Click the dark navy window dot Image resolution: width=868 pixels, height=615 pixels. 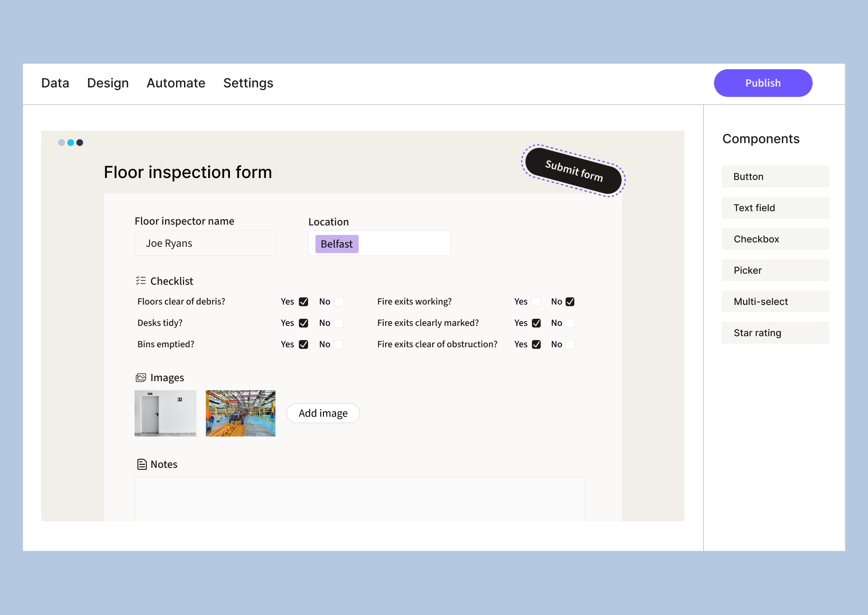tap(80, 143)
